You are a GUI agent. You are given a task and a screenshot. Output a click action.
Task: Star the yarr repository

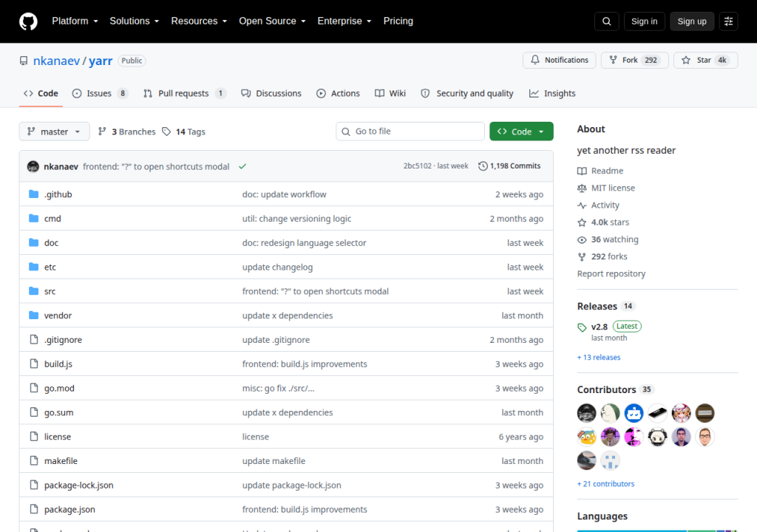coord(705,60)
